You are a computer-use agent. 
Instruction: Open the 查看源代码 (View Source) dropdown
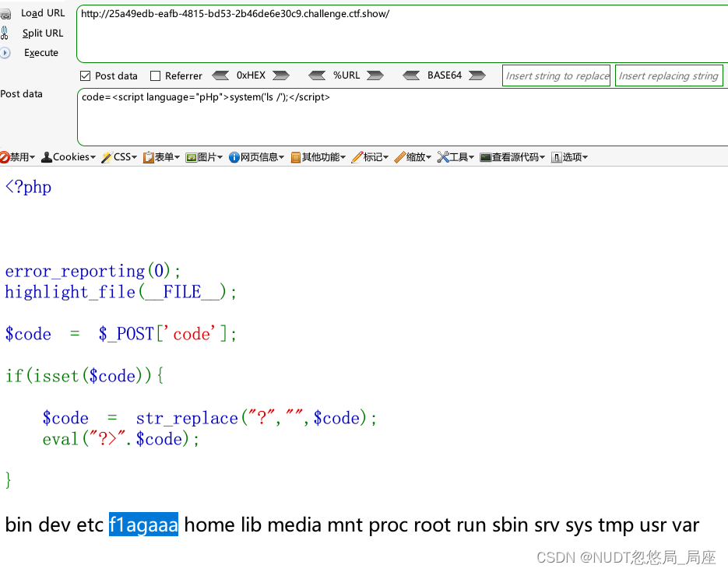point(512,157)
